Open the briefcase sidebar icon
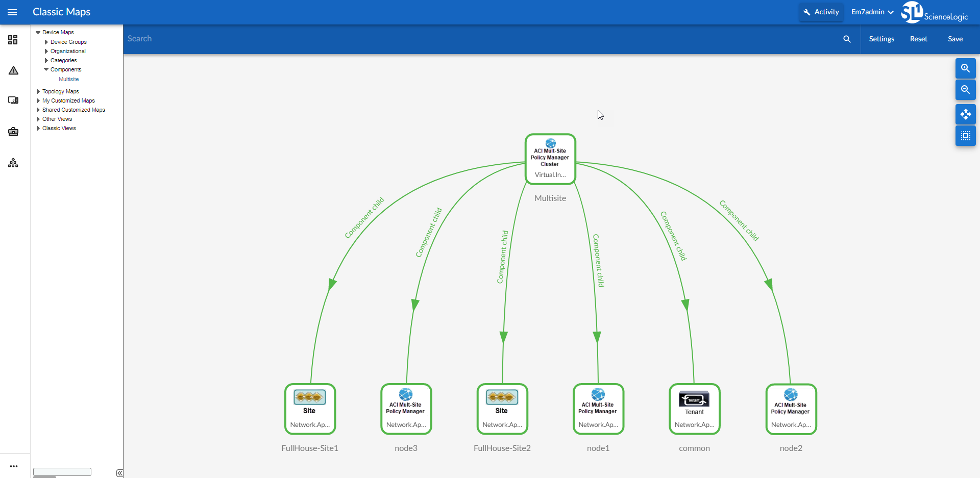Viewport: 980px width, 478px height. (x=13, y=132)
